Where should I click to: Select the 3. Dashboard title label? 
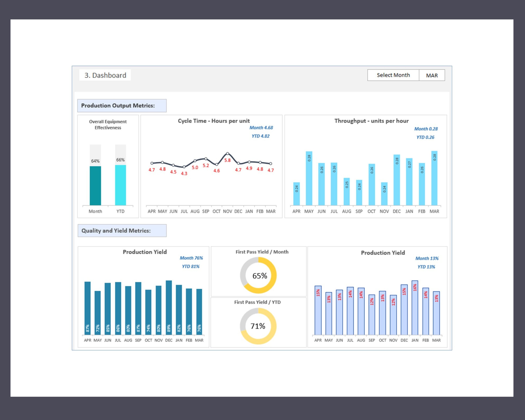coord(105,75)
